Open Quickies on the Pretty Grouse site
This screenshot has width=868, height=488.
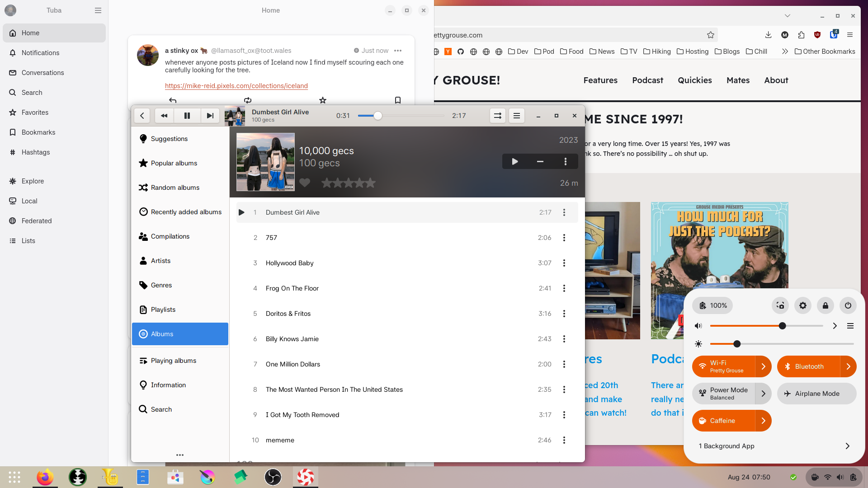point(695,80)
